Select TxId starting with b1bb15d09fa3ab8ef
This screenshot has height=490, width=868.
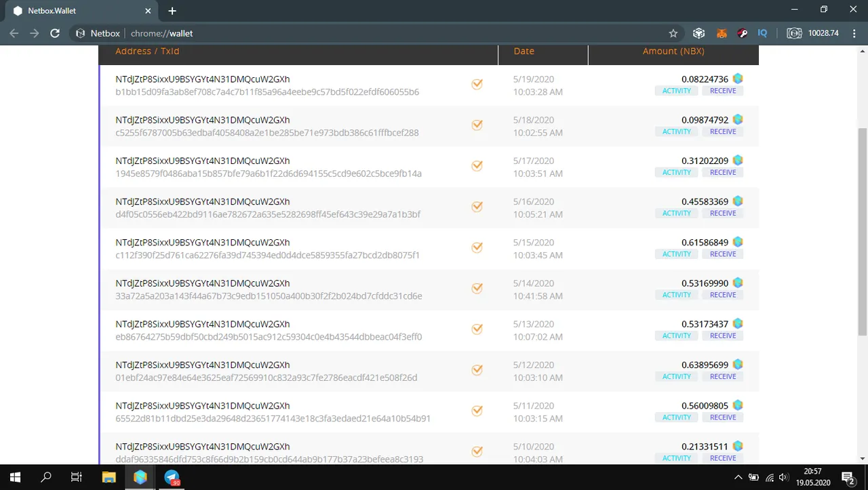(267, 92)
